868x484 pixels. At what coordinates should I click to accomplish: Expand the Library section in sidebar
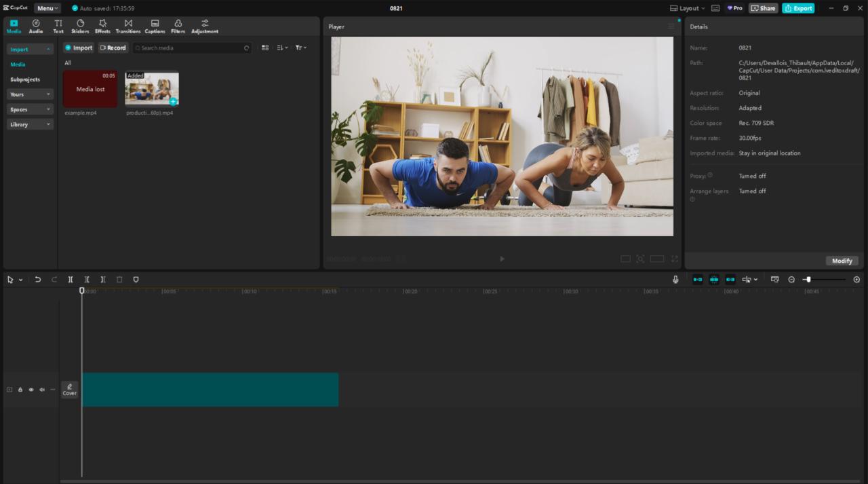(31, 124)
